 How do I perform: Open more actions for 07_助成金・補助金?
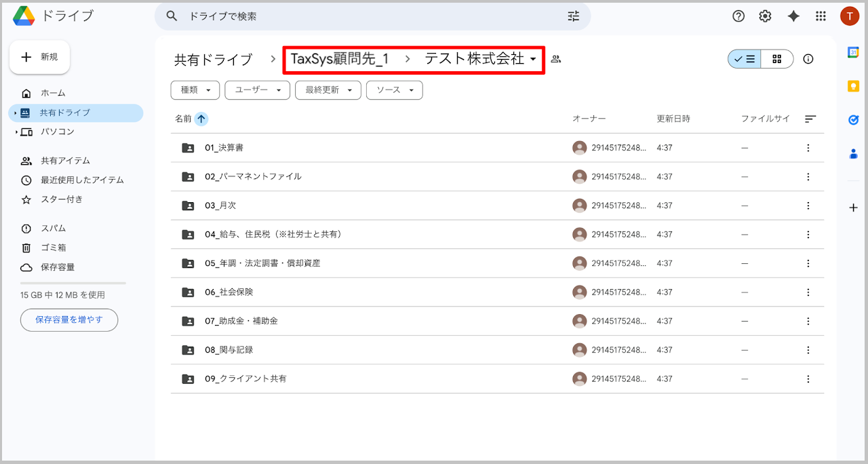pos(808,321)
